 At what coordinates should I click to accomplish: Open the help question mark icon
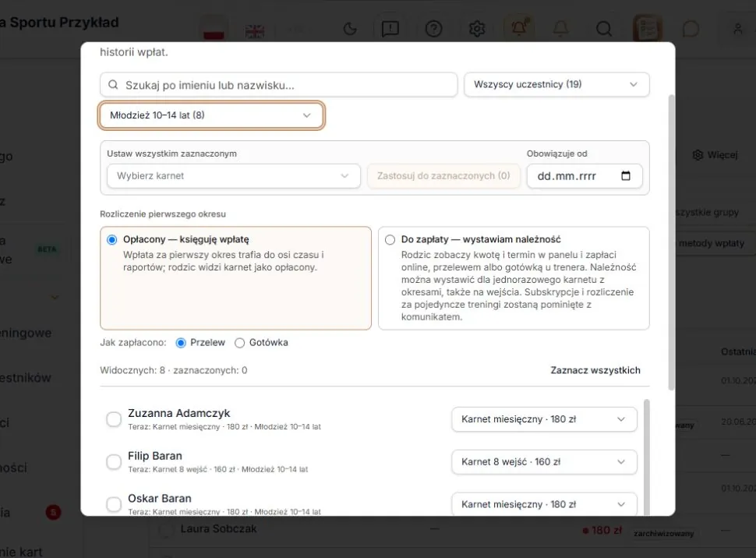click(x=433, y=29)
